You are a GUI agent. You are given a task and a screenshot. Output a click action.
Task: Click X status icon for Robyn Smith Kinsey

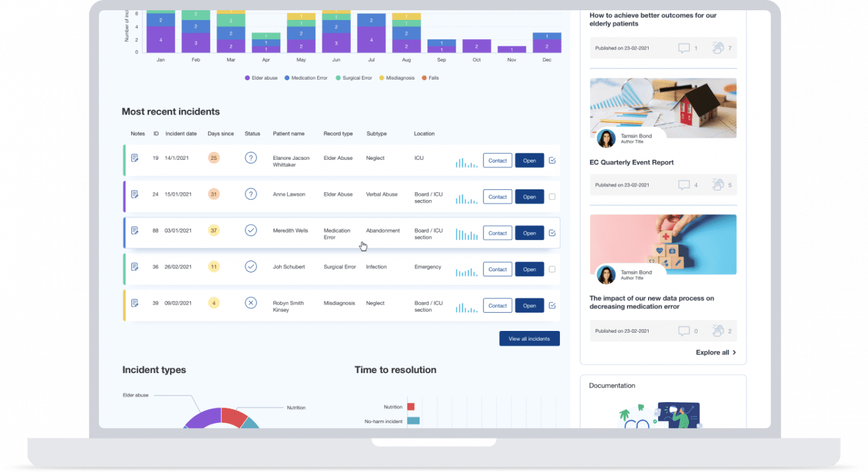[251, 303]
